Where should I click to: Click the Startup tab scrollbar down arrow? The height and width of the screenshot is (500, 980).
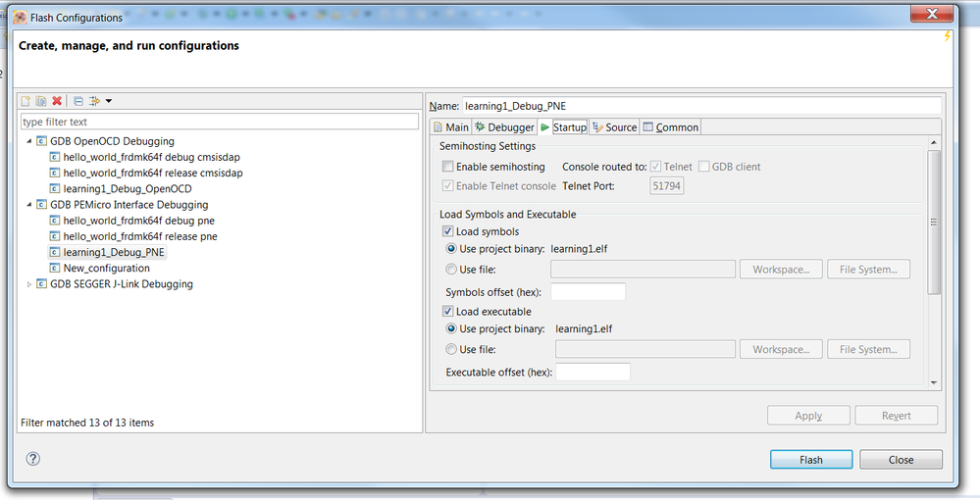[x=934, y=382]
